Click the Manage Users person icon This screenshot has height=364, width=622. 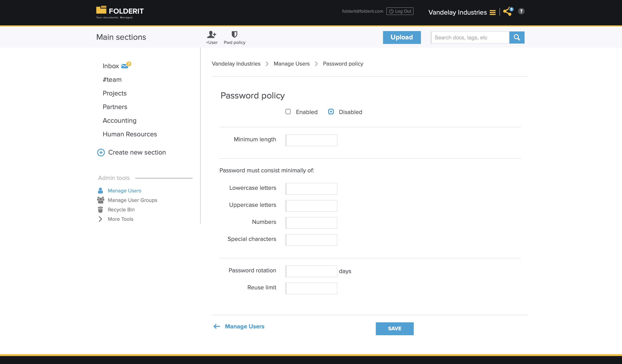pyautogui.click(x=100, y=191)
